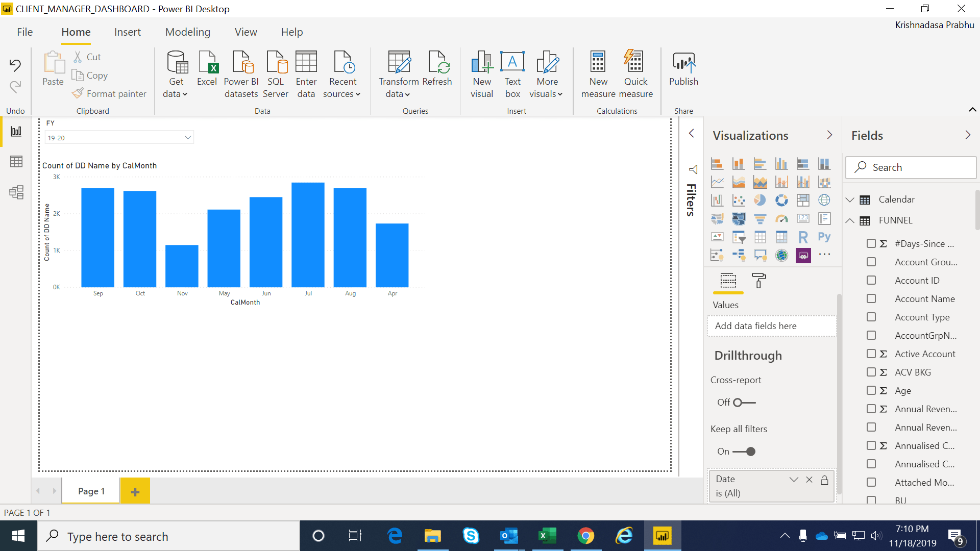
Task: Click Refresh in the Queries group
Action: point(437,69)
